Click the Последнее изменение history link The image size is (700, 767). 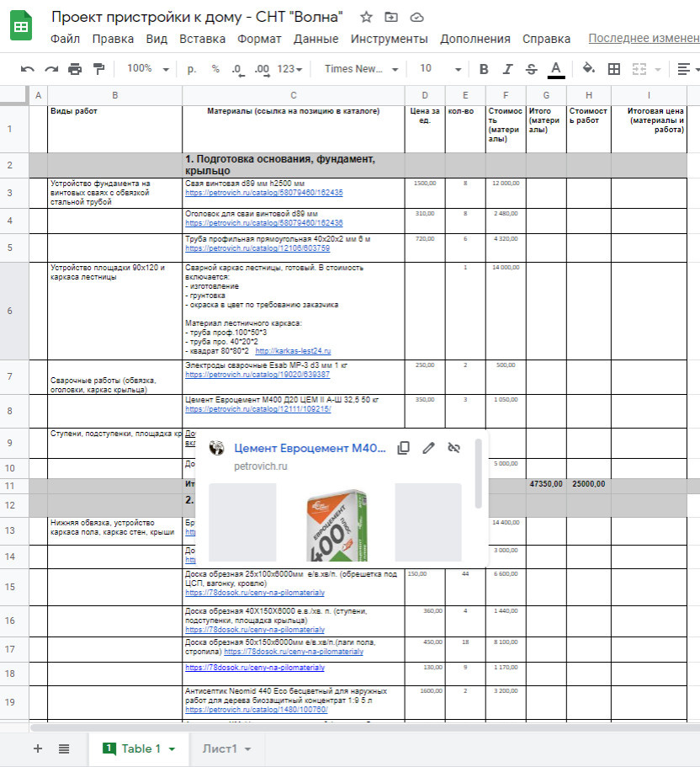point(643,39)
